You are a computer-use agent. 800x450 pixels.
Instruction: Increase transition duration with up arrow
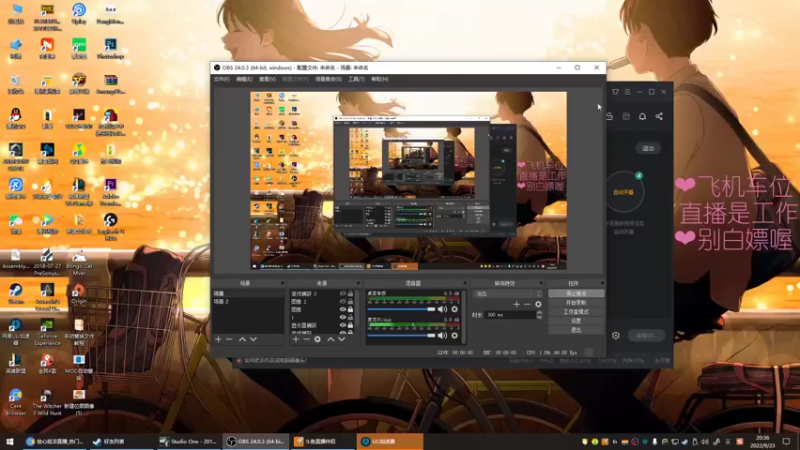pyautogui.click(x=539, y=313)
